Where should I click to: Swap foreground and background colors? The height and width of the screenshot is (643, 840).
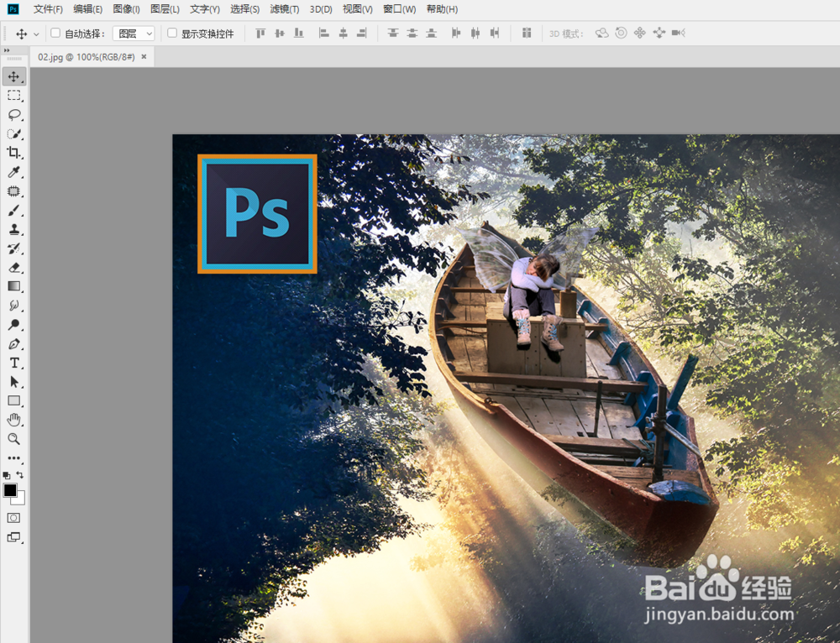20,475
